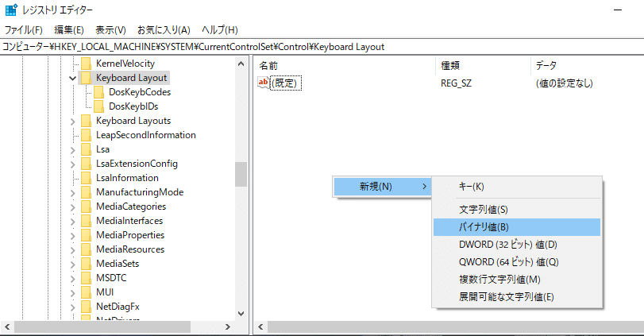This screenshot has width=644, height=336.
Task: Click the tree pane vertical scrollbar thumb
Action: (x=241, y=174)
